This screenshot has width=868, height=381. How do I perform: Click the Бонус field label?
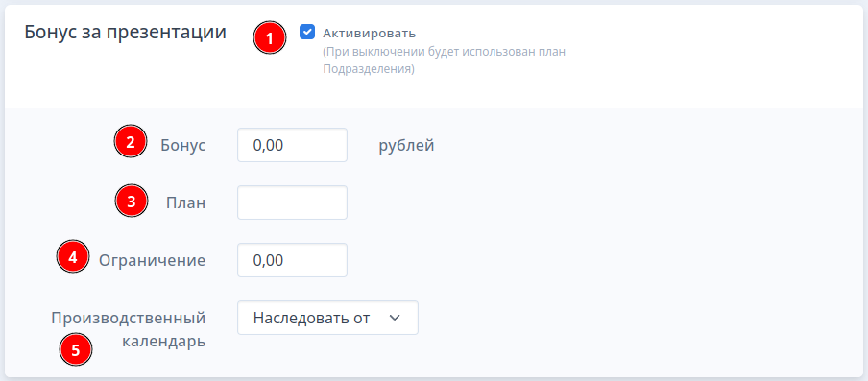coord(183,146)
